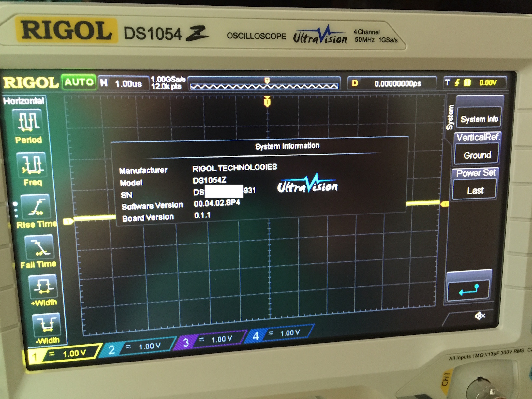Screen dimensions: 532x399
Task: Click the Board Version label
Action: (x=148, y=218)
